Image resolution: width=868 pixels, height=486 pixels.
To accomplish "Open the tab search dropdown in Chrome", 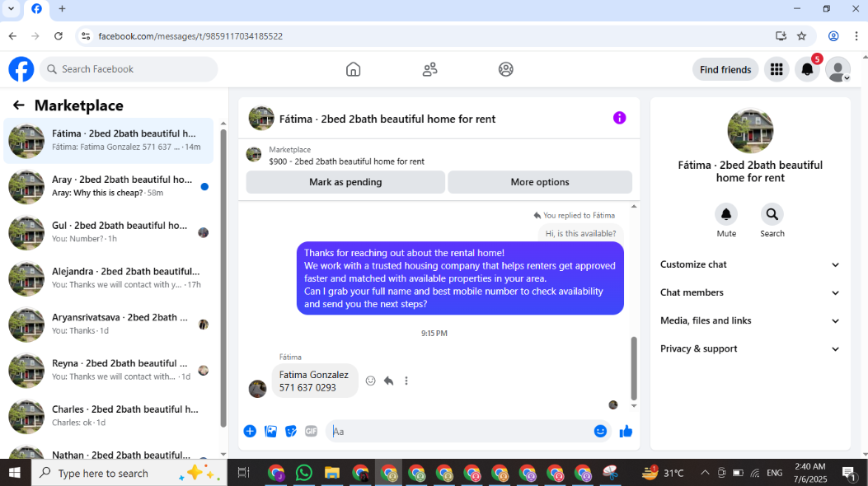I will coord(11,9).
